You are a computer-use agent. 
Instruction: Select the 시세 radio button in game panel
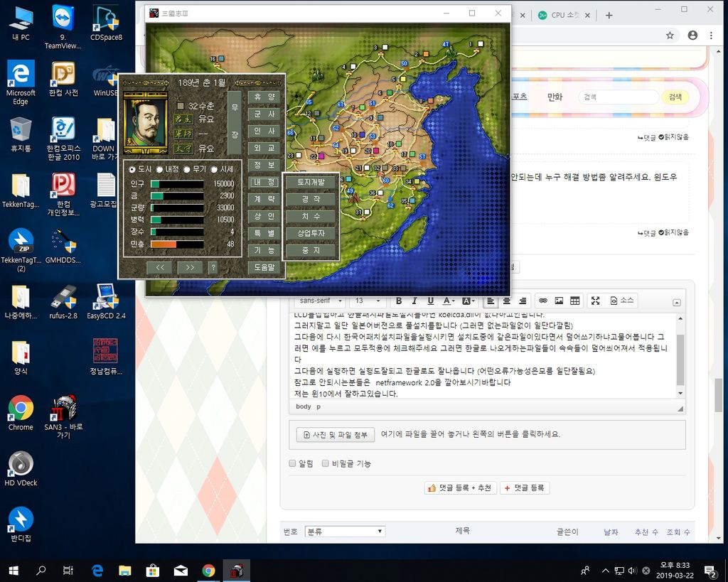214,169
